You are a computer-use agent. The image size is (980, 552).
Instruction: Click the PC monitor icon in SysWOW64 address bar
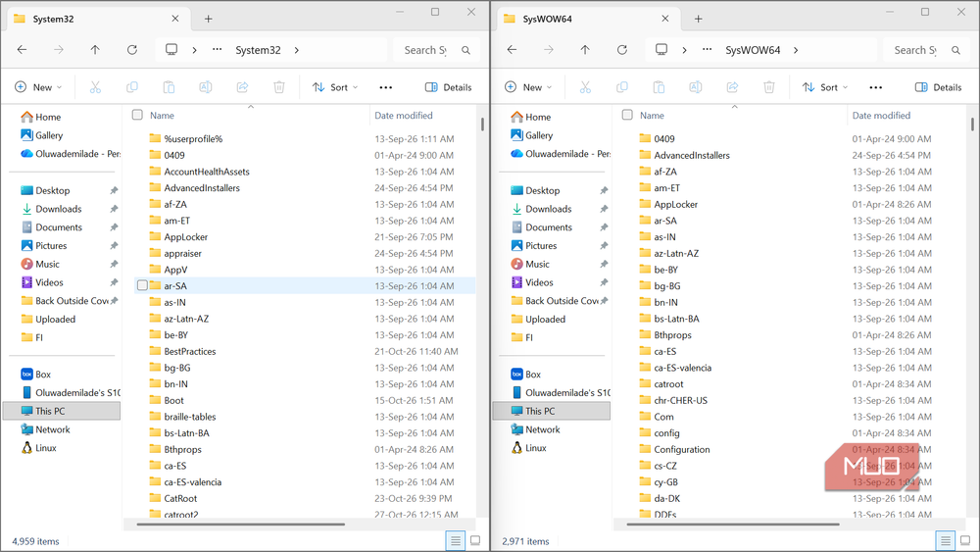pos(661,49)
